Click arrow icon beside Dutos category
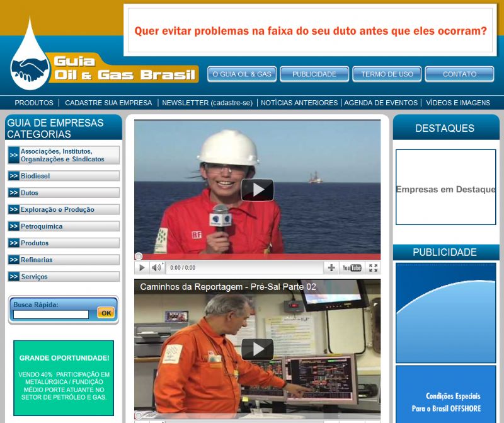 tap(14, 193)
